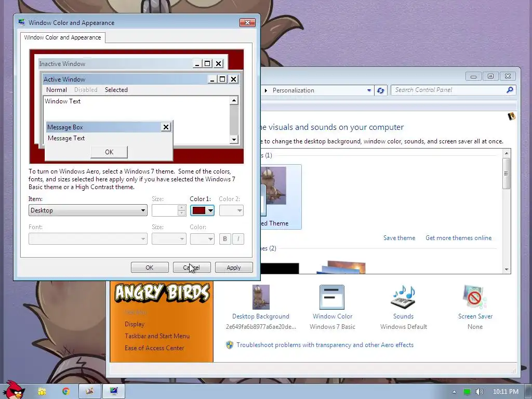The image size is (532, 399).
Task: Open the Sounds icon
Action: [403, 297]
